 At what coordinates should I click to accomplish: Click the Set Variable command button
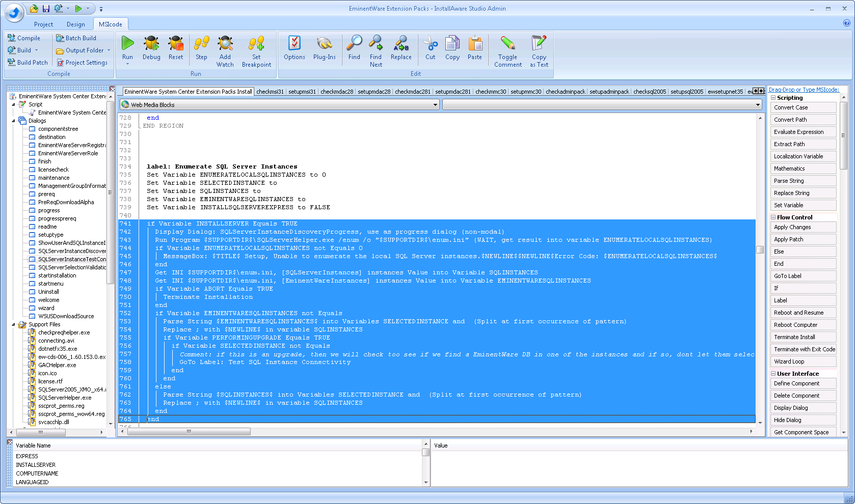[x=804, y=205]
